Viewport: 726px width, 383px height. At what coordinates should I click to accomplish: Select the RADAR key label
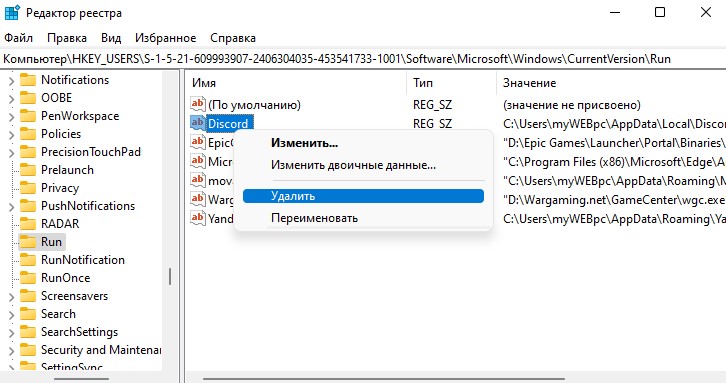60,224
